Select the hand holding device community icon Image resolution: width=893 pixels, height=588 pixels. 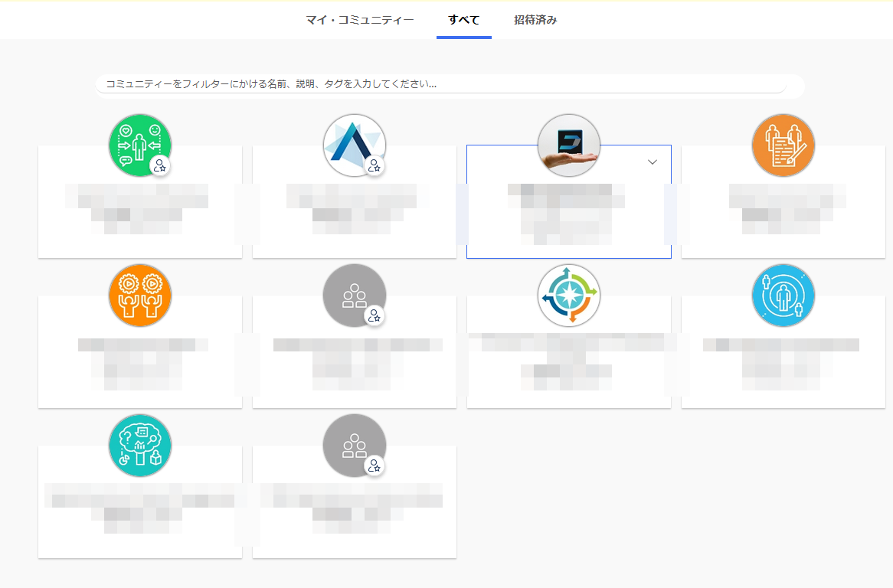click(x=568, y=145)
